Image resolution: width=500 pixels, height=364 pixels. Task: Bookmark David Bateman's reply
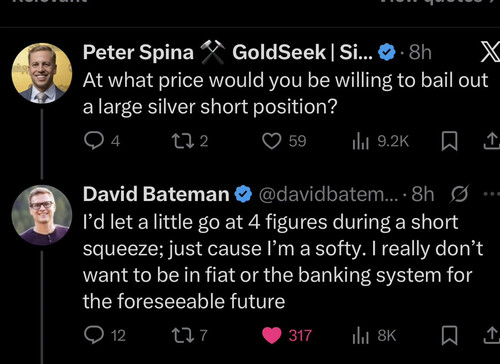[449, 336]
